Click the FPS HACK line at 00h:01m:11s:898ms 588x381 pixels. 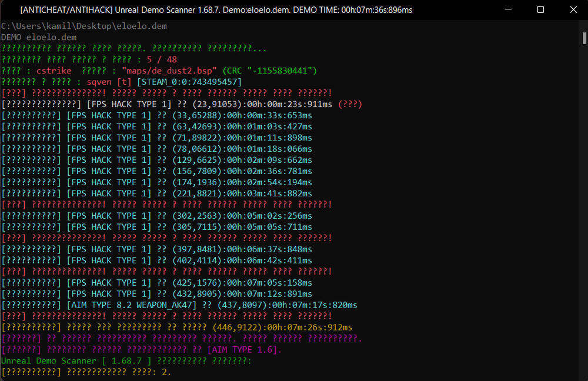[x=157, y=138]
